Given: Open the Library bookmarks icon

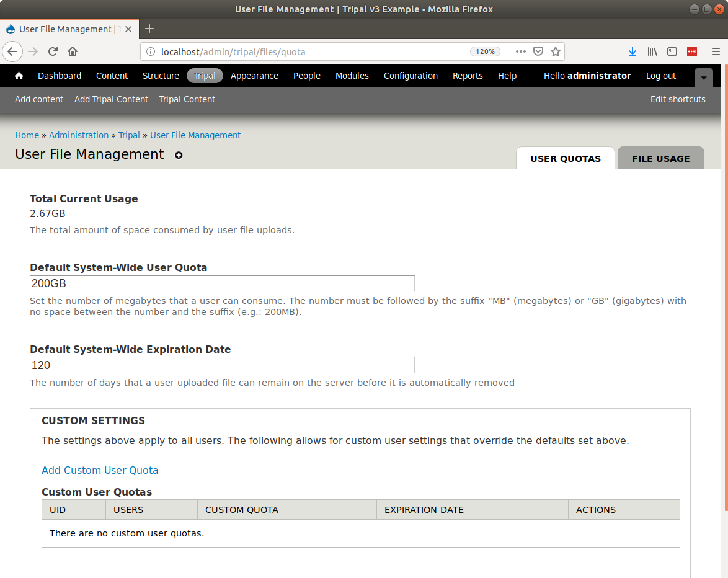Looking at the screenshot, I should tap(652, 51).
